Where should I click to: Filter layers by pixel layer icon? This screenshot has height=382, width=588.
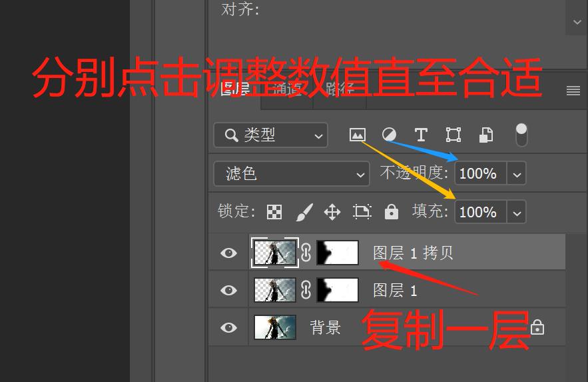coord(358,135)
